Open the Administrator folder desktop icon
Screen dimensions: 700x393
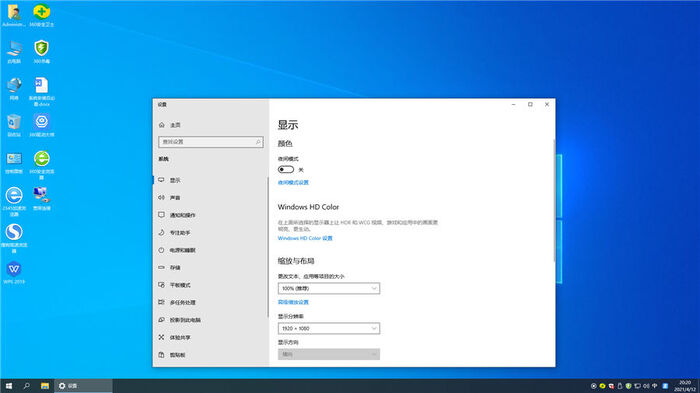(x=14, y=15)
